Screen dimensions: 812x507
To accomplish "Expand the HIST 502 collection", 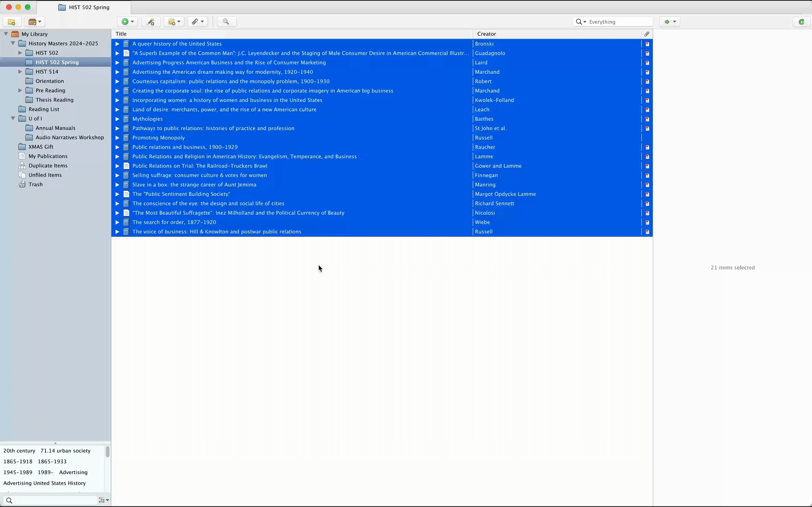I will point(20,53).
